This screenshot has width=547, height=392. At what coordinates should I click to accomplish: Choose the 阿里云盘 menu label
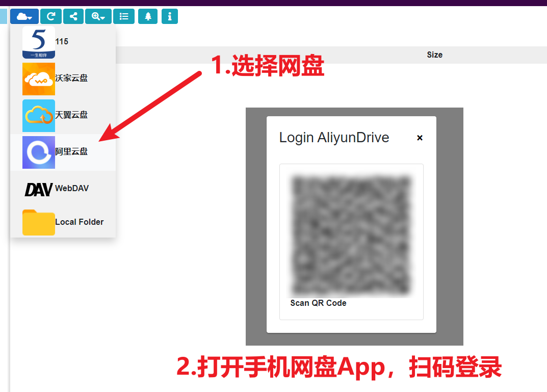coord(71,152)
